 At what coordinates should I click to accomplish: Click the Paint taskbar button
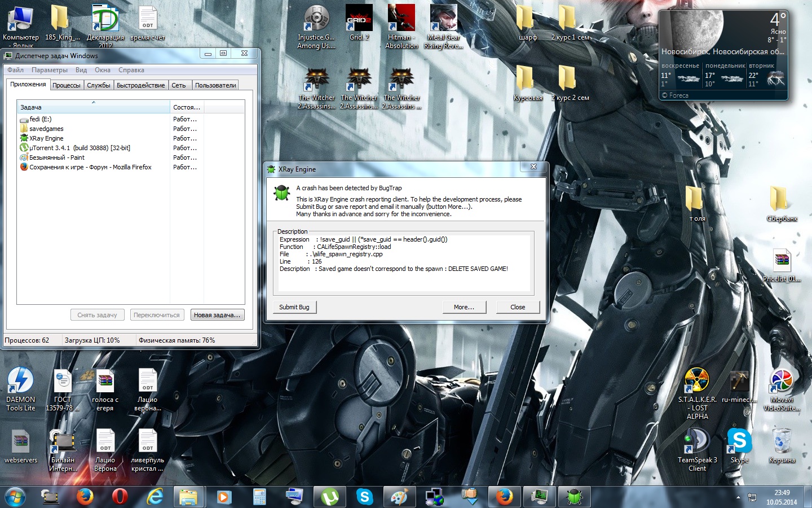(x=399, y=497)
